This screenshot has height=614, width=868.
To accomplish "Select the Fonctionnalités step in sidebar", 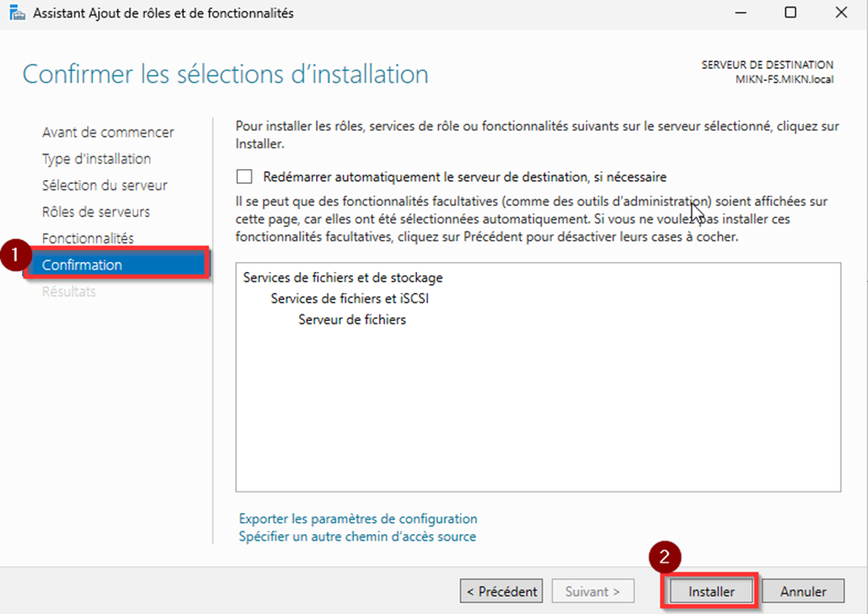I will point(87,239).
